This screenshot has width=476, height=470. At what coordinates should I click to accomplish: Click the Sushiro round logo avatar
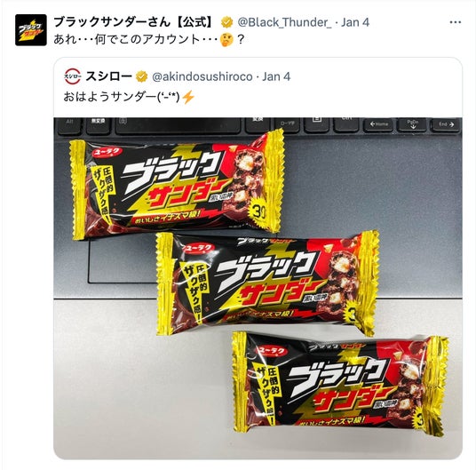pyautogui.click(x=73, y=76)
